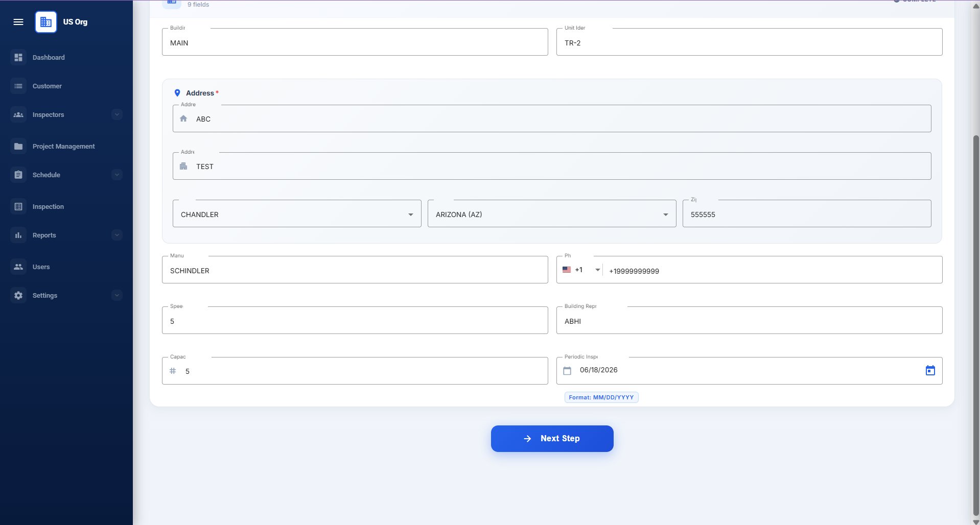
Task: Click the Format: MM/DD/YYYY hint
Action: point(601,397)
